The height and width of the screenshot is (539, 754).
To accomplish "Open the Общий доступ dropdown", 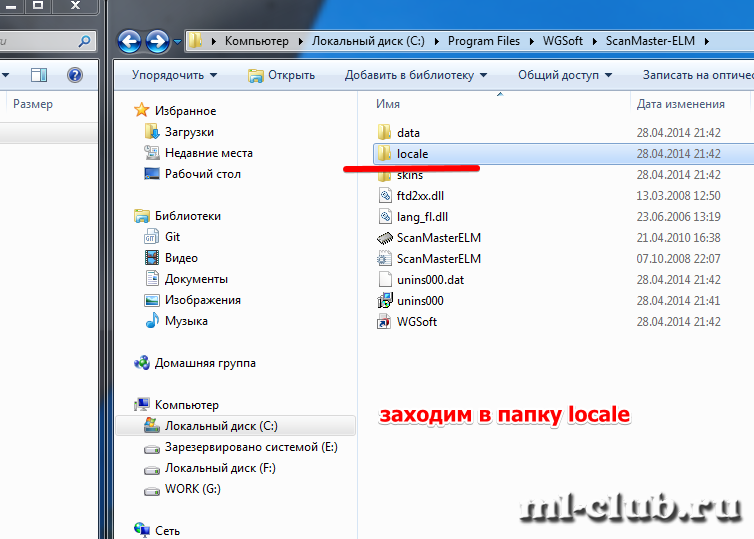I will (x=564, y=75).
